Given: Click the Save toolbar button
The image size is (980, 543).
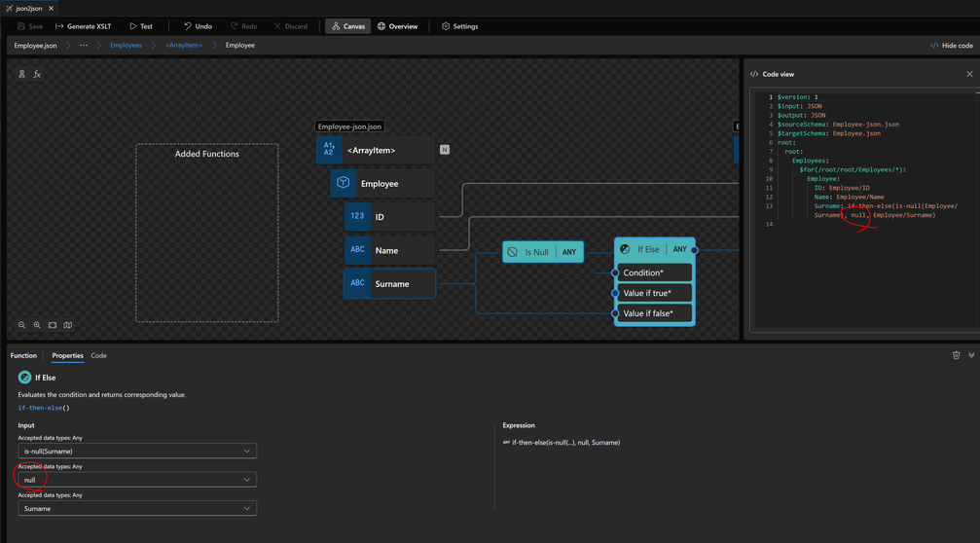Looking at the screenshot, I should pos(30,26).
